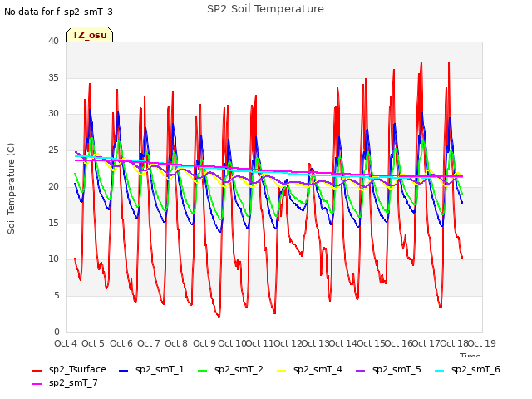Click the 10 y-axis tick label
This screenshot has width=532, height=399.
coord(53,259)
